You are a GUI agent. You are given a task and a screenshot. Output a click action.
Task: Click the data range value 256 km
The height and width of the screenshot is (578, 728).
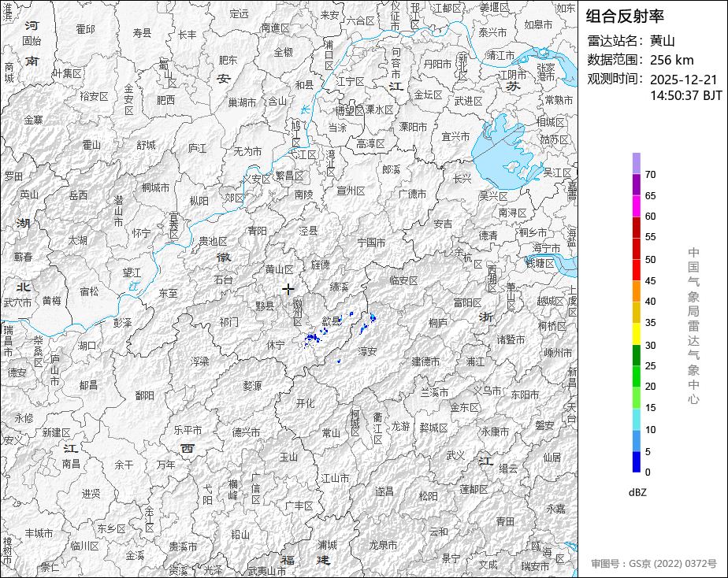(672, 60)
